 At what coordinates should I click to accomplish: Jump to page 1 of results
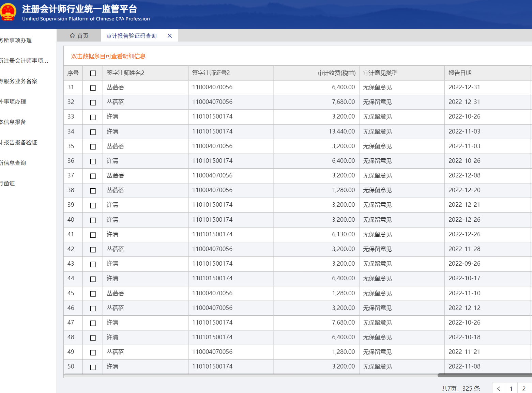(x=511, y=389)
